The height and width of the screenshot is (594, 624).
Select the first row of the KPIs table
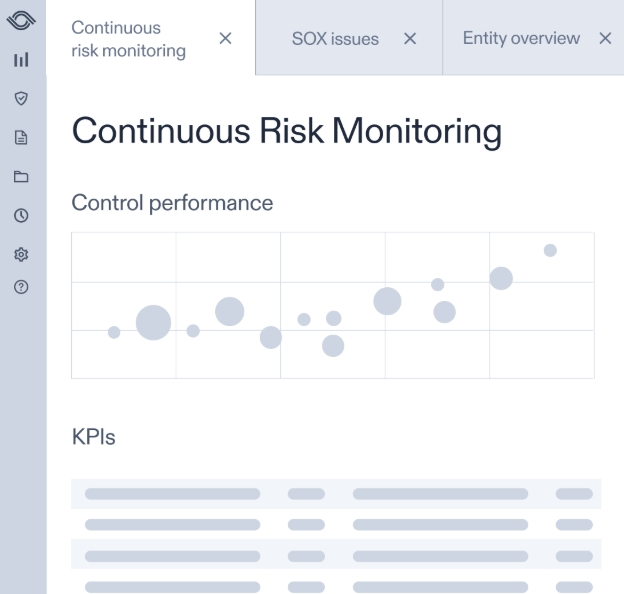336,493
